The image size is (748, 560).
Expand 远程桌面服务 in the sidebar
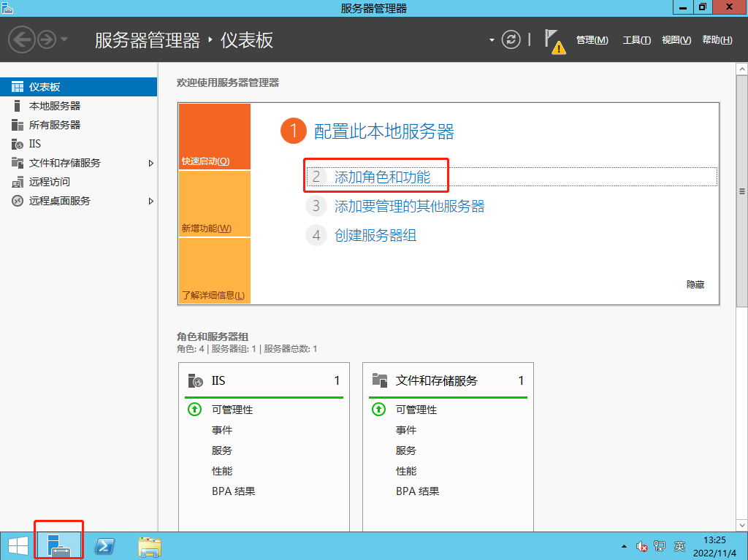[153, 201]
